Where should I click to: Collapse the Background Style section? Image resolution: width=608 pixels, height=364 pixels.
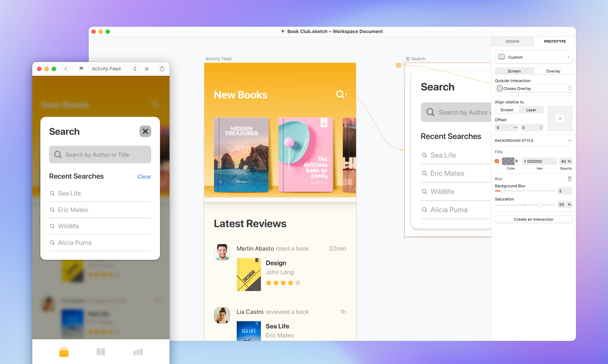[570, 140]
